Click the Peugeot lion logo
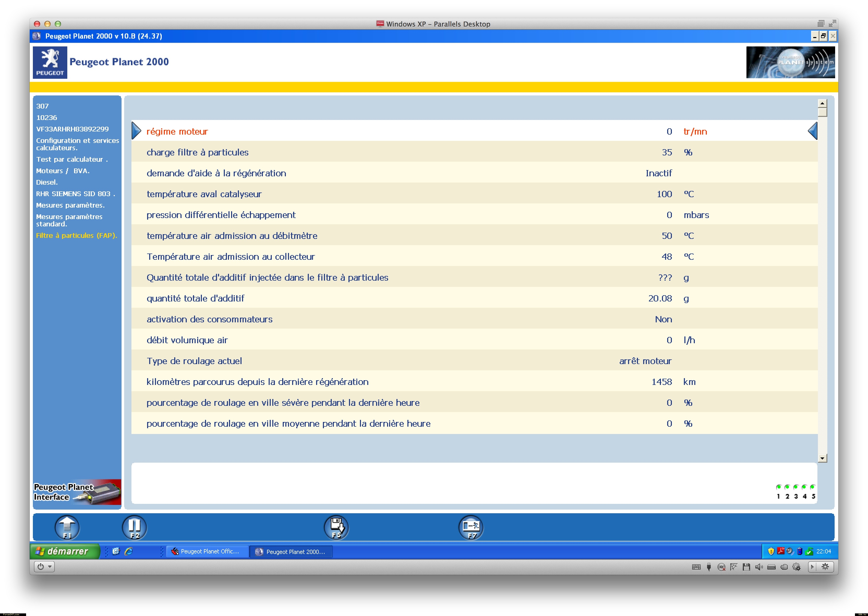The image size is (868, 616). point(50,63)
